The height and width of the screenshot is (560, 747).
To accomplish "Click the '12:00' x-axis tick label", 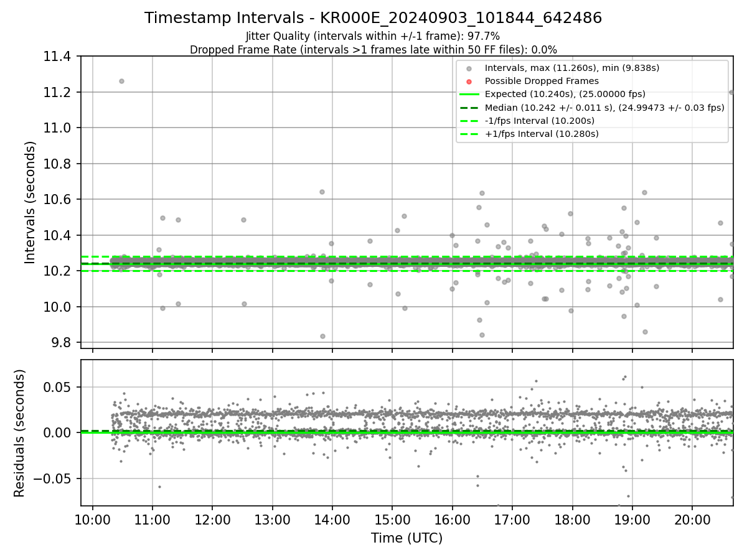I will [x=212, y=519].
